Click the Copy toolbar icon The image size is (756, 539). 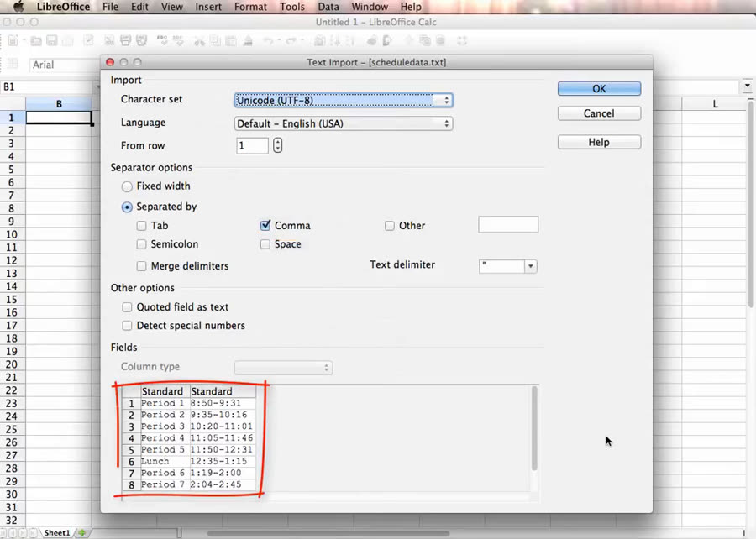point(215,41)
